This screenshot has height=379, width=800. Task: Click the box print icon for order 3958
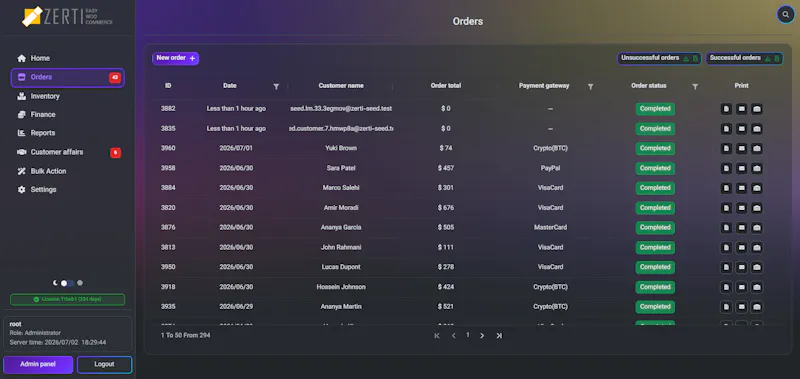pos(757,168)
